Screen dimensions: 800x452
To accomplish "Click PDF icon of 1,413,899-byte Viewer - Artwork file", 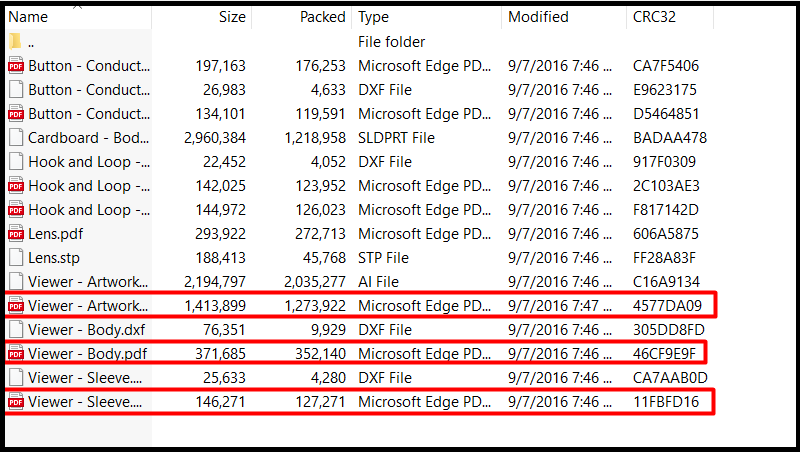I will click(16, 306).
